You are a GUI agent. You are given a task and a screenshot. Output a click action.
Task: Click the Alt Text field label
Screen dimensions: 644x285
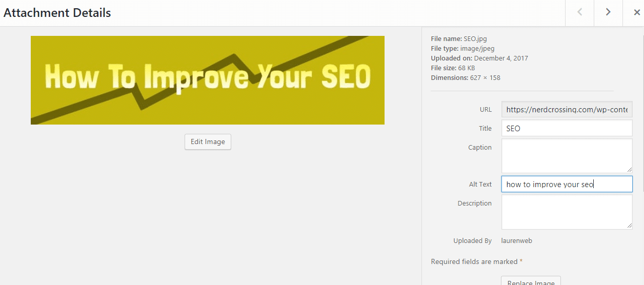pyautogui.click(x=480, y=185)
